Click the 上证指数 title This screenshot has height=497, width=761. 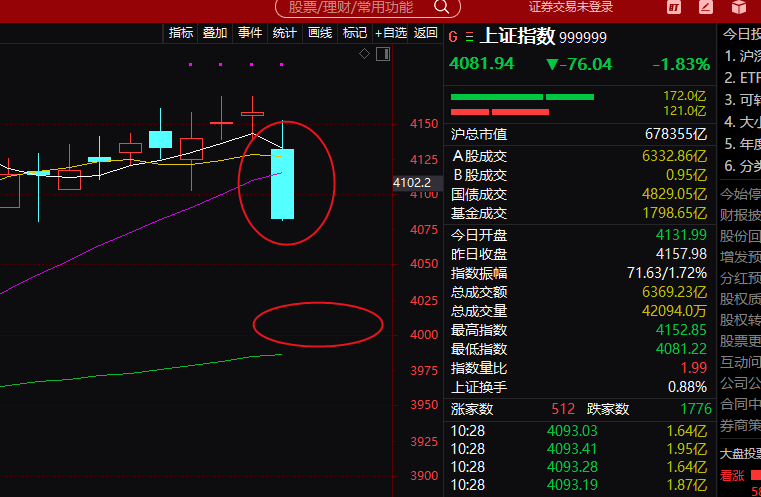click(x=517, y=36)
